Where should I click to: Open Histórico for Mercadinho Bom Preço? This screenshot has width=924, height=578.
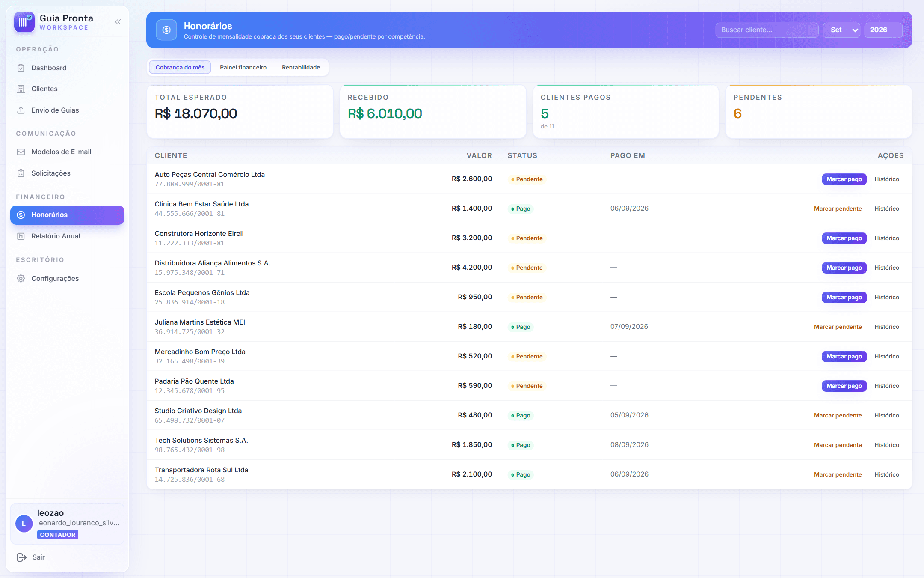(x=886, y=356)
